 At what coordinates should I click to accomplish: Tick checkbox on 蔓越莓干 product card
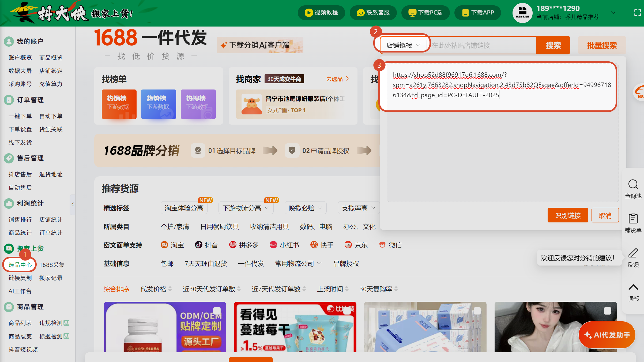tap(347, 311)
